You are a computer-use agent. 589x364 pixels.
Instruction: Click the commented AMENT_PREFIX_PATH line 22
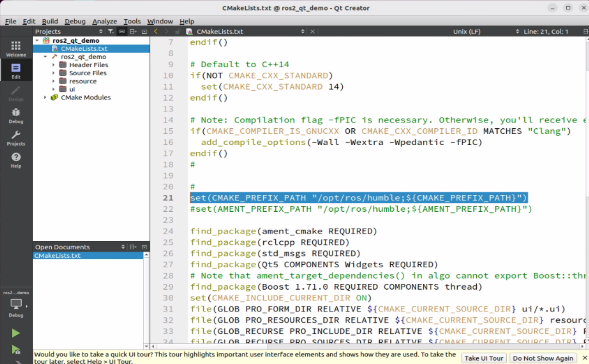click(361, 209)
